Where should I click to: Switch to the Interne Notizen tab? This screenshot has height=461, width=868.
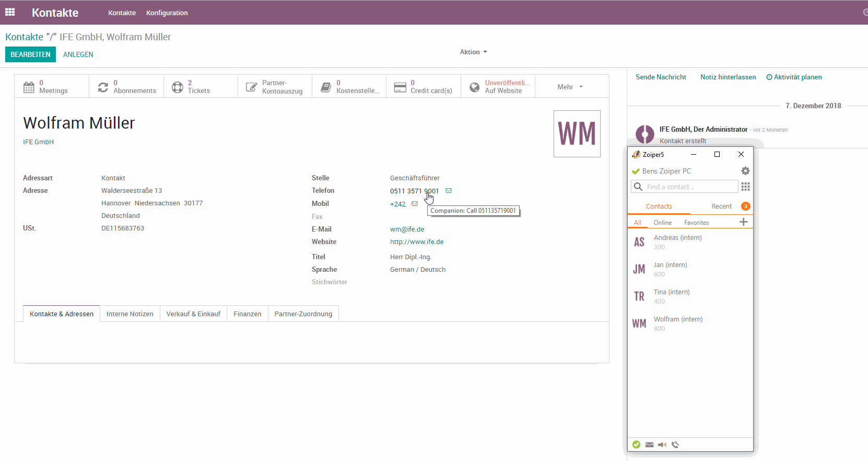(130, 314)
